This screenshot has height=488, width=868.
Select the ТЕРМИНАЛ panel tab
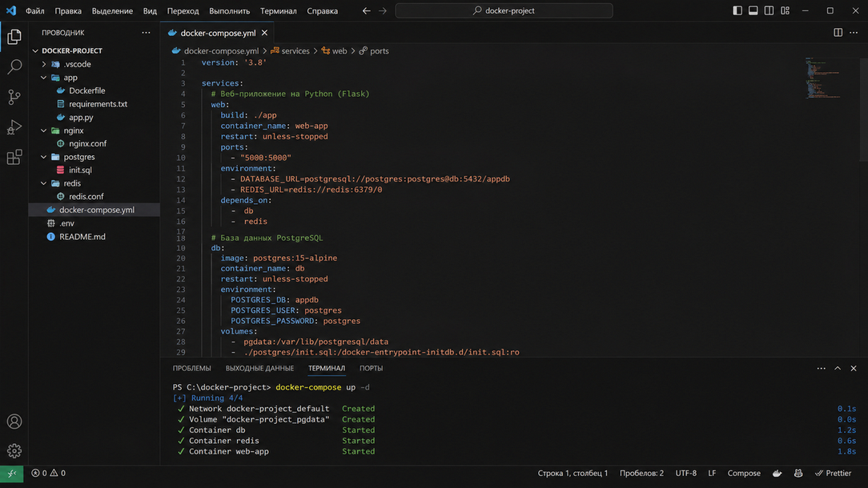point(327,369)
